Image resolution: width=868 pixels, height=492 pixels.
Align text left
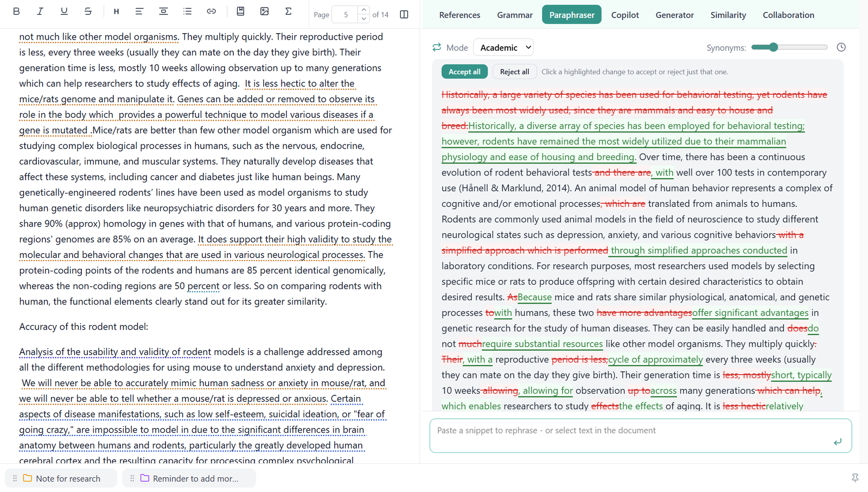click(x=139, y=11)
